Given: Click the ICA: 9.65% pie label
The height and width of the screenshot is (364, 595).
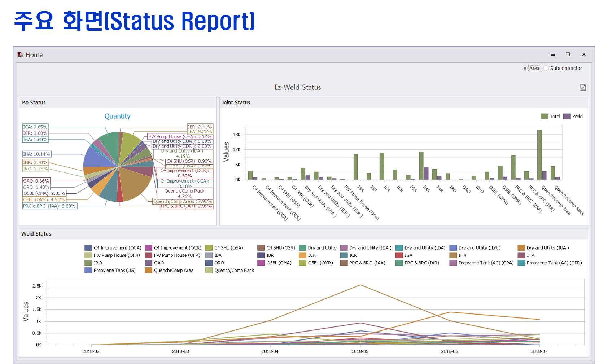Looking at the screenshot, I should tap(35, 127).
